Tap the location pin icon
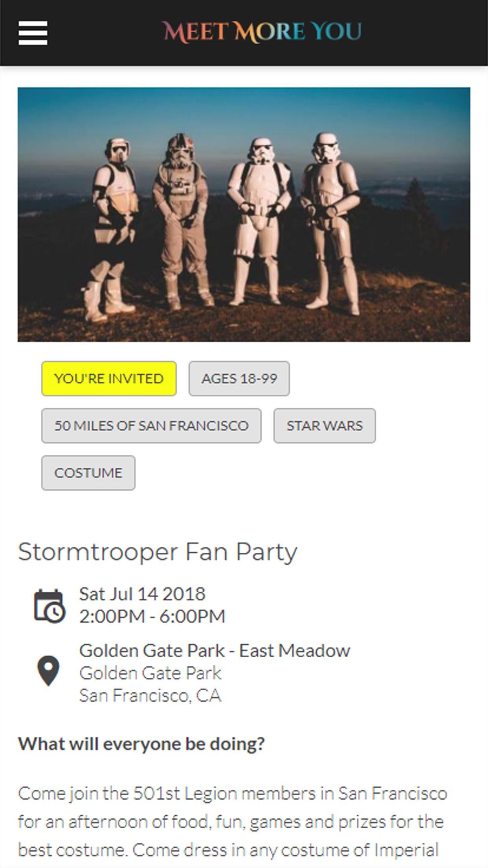Screen dimensions: 488x868 pos(48,671)
